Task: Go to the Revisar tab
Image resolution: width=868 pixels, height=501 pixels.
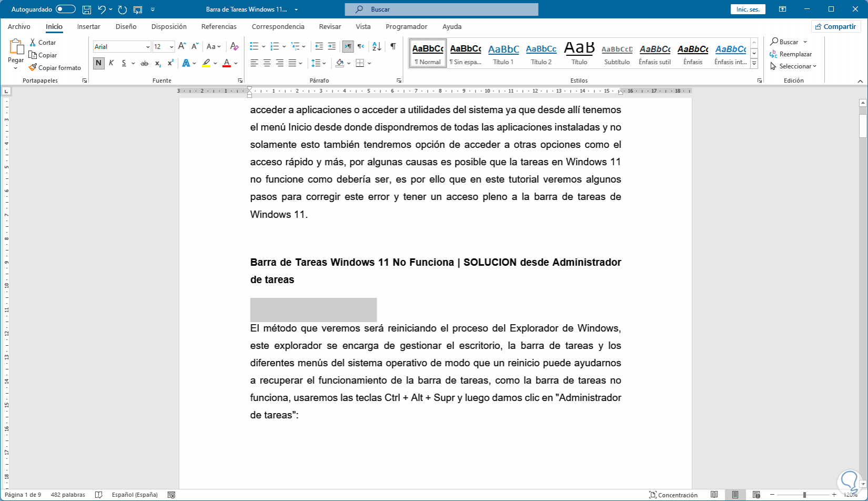Action: [x=330, y=26]
